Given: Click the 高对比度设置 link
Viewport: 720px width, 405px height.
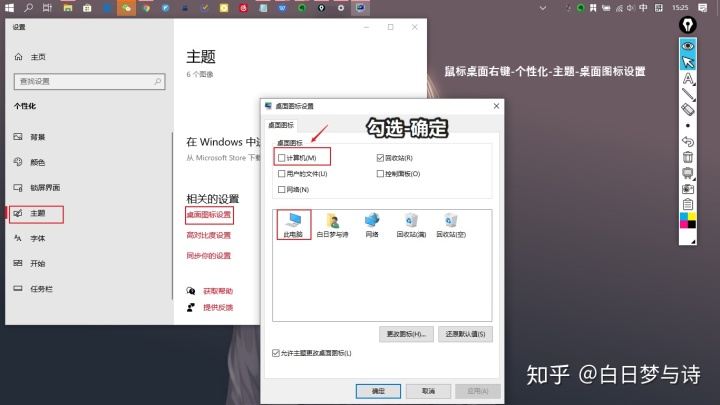Looking at the screenshot, I should coord(209,235).
